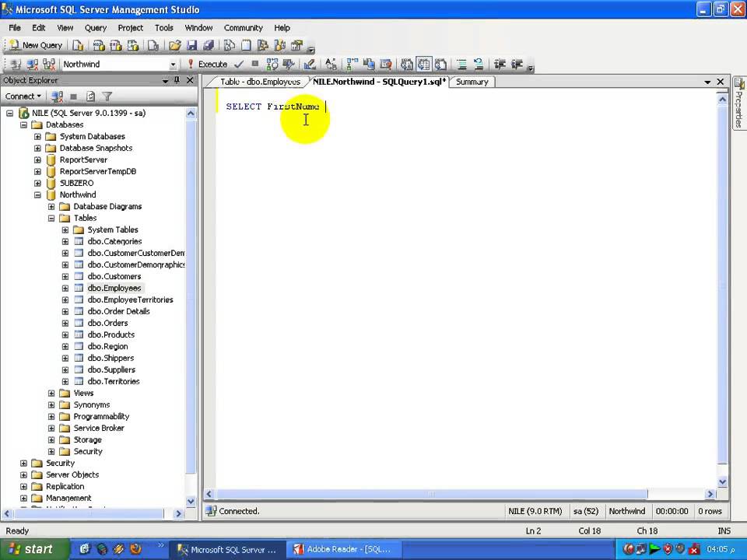Switch output to Results to File
Image resolution: width=747 pixels, height=560 pixels.
(440, 64)
